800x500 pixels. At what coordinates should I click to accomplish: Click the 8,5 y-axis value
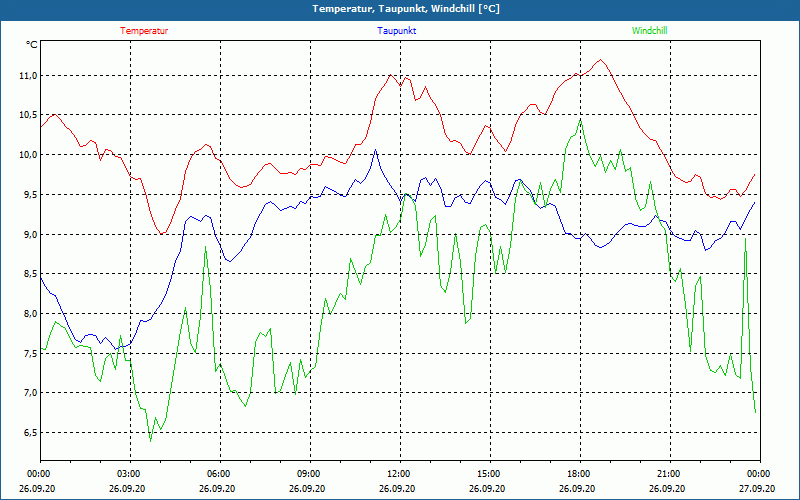30,273
